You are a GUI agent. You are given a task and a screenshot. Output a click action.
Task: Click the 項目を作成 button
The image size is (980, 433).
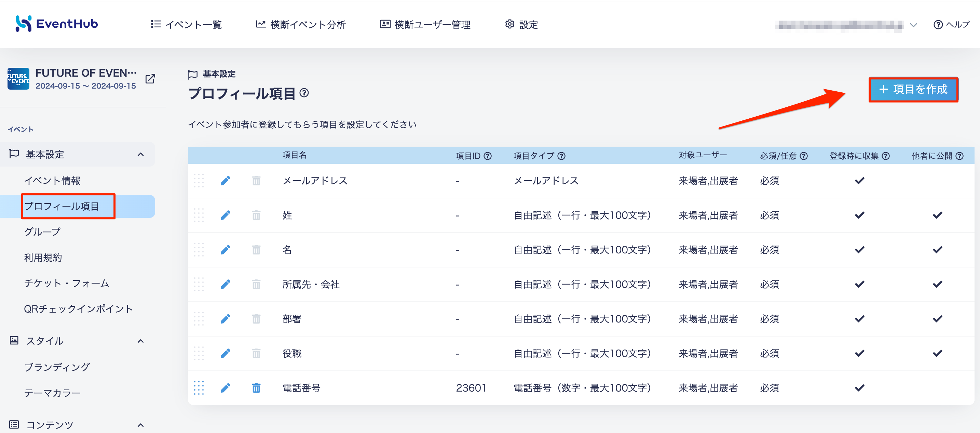(913, 90)
